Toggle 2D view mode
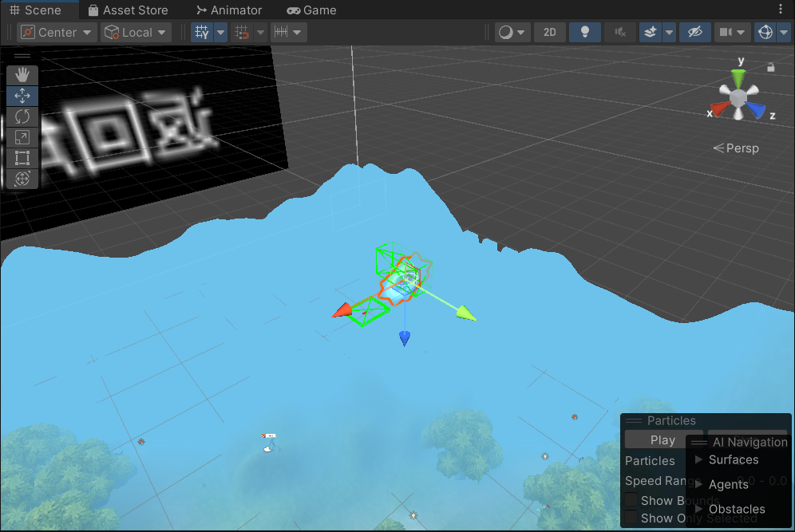 pyautogui.click(x=550, y=33)
